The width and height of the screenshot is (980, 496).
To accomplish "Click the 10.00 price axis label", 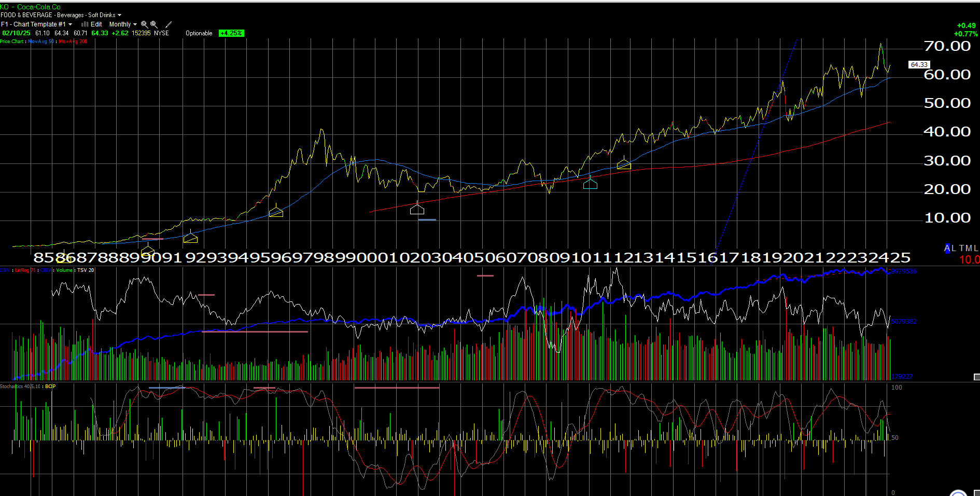I will pyautogui.click(x=947, y=218).
